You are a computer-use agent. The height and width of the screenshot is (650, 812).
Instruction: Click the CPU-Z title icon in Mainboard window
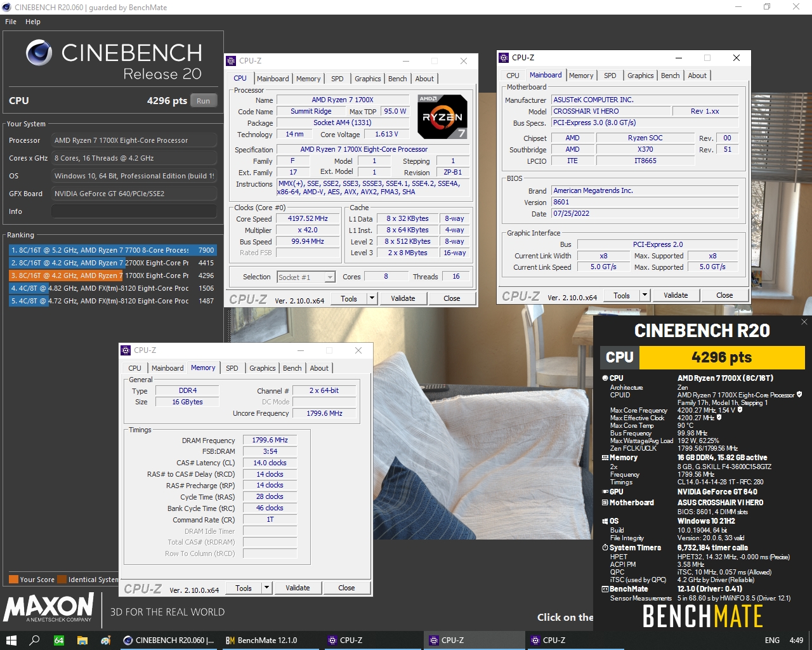pyautogui.click(x=504, y=58)
